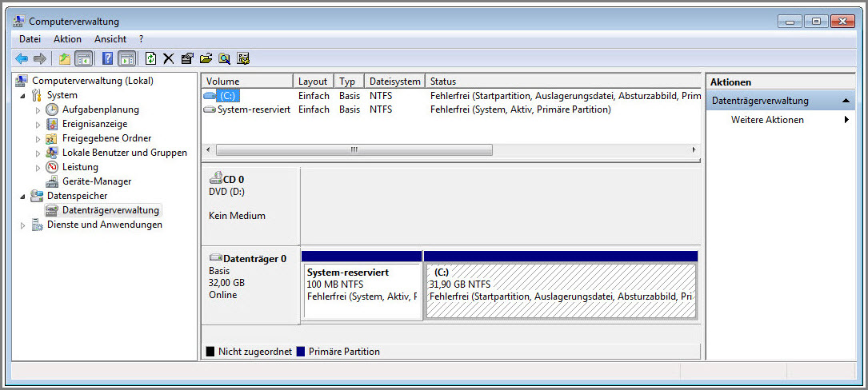Screen dimensions: 868x390
Task: Click the green Refresh toolbar icon
Action: point(150,58)
